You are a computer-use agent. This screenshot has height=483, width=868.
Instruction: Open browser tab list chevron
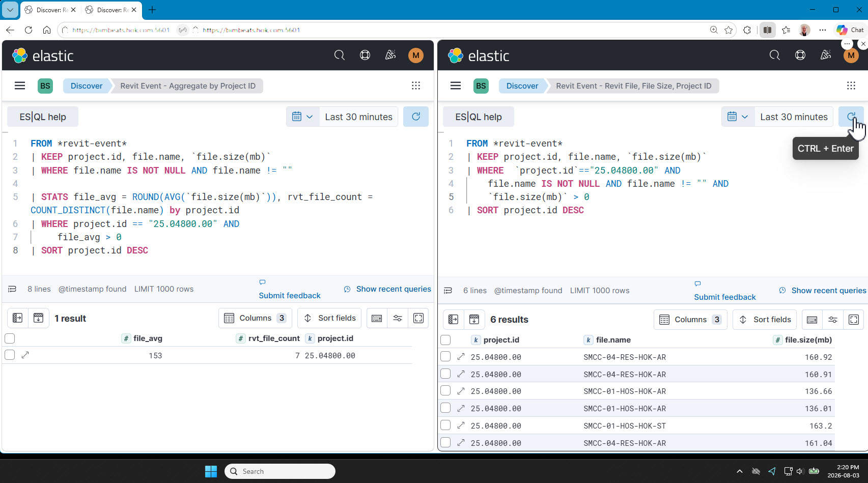coord(10,10)
